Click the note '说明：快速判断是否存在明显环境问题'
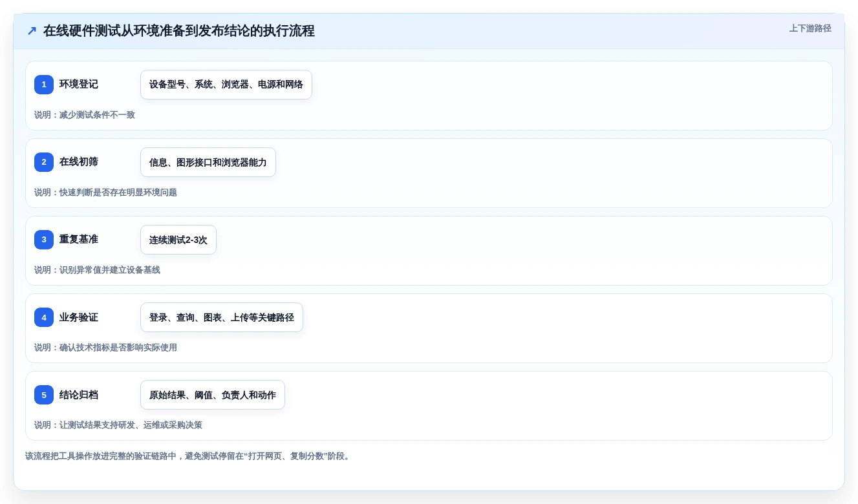 tap(105, 193)
